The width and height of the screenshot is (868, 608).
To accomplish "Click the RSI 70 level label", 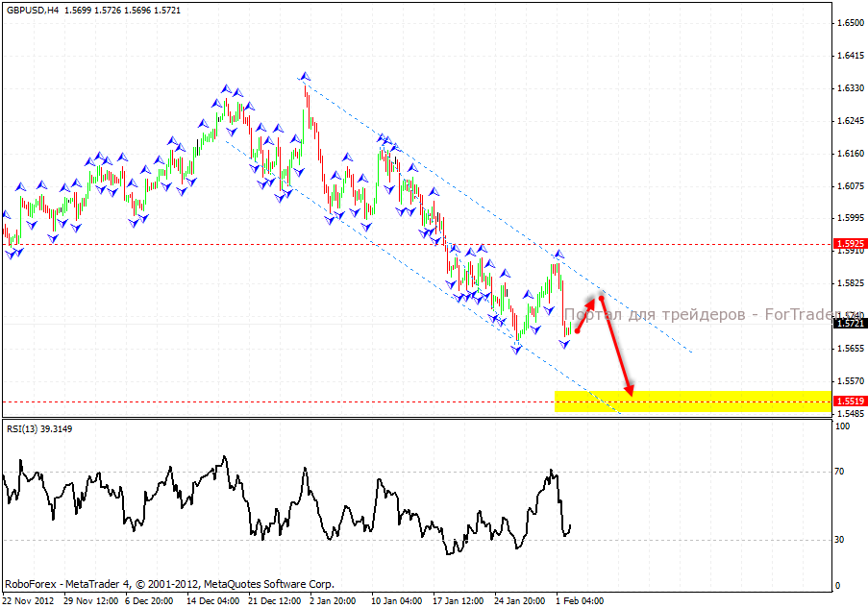I will pyautogui.click(x=839, y=472).
